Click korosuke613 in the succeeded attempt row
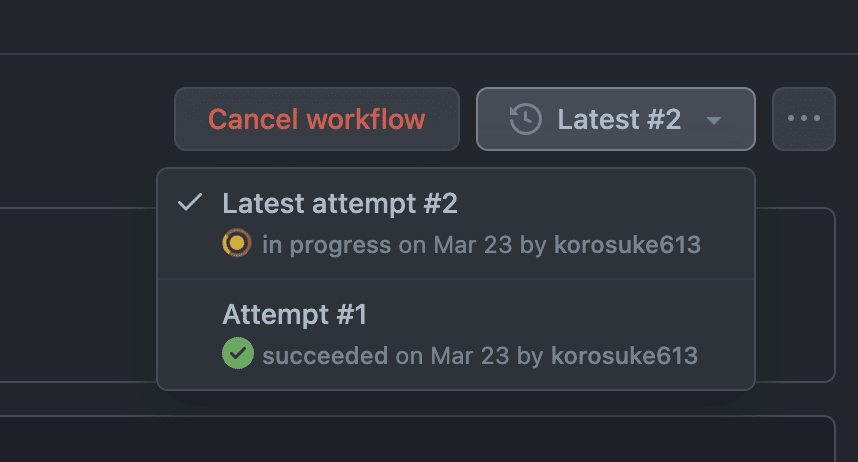This screenshot has width=858, height=462. pyautogui.click(x=624, y=356)
